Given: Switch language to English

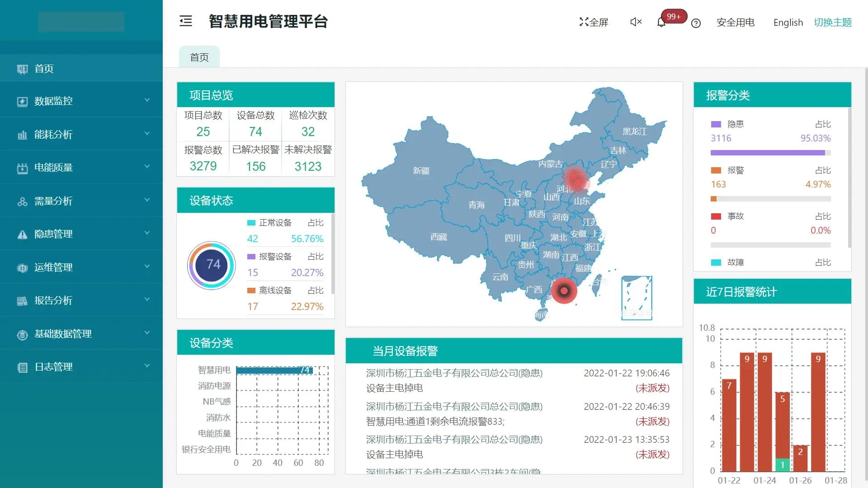Looking at the screenshot, I should click(788, 23).
